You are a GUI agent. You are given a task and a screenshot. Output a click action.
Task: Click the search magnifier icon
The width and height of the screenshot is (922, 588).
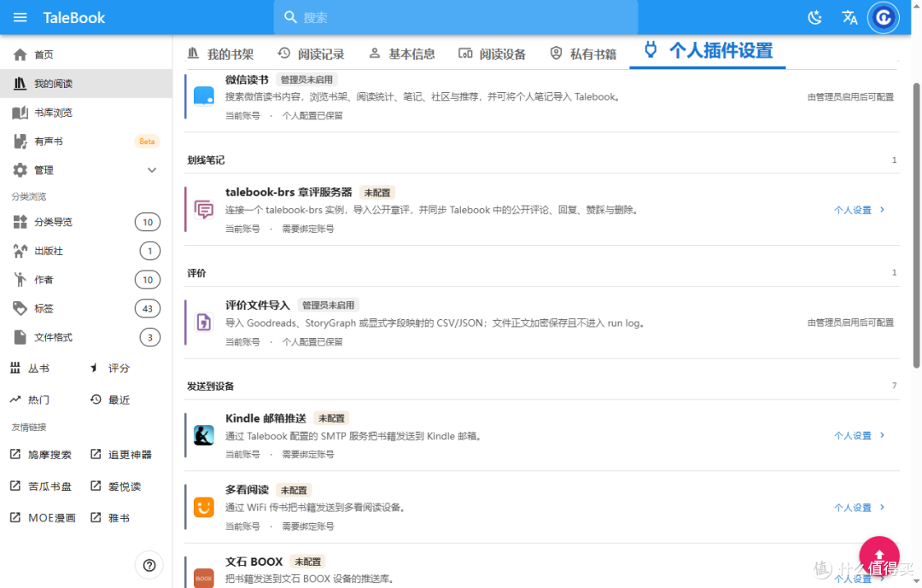click(290, 17)
